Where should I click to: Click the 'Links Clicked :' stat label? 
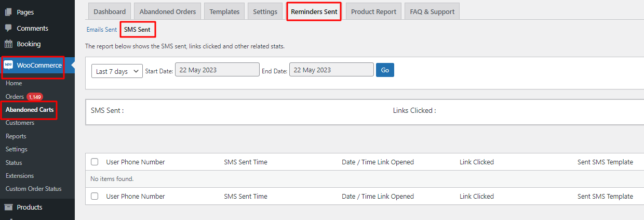(x=414, y=110)
